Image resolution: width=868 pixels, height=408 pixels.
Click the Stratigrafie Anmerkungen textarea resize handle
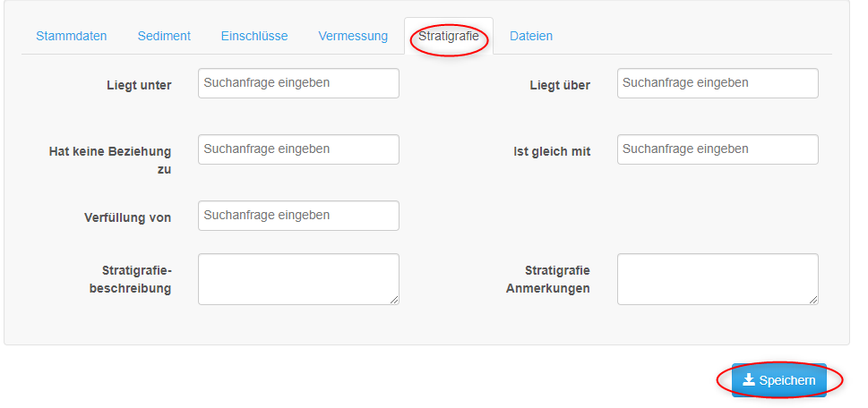(812, 300)
